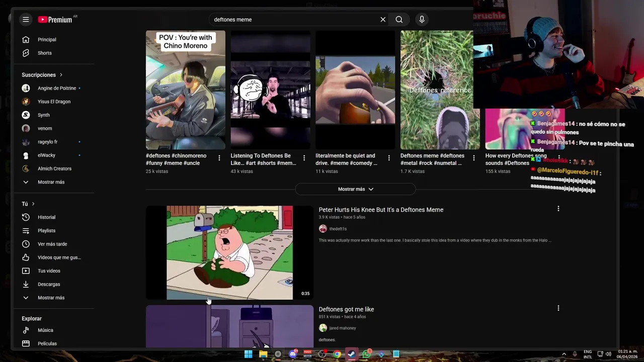The image size is (644, 362).
Task: Expand the Mostrar más shorts button
Action: [x=355, y=189]
